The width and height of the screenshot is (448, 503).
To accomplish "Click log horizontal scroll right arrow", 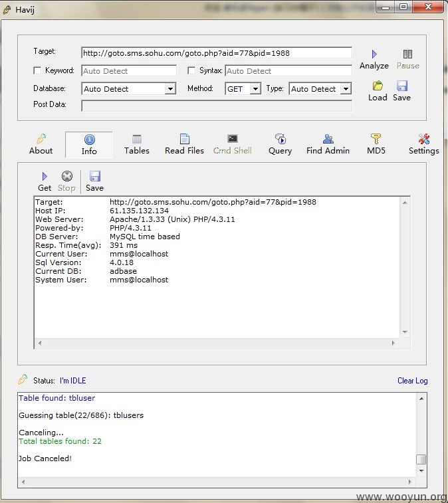I will click(410, 482).
